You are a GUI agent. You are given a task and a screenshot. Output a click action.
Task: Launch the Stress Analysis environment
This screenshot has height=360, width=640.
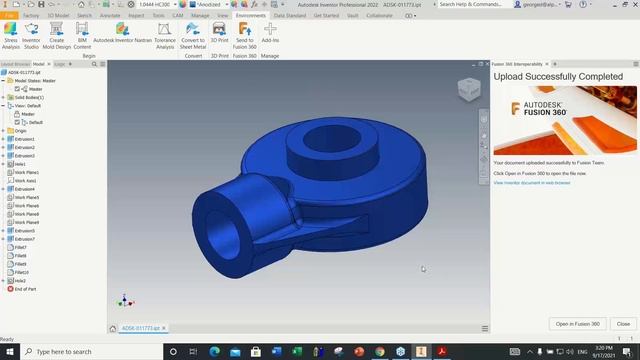click(11, 36)
